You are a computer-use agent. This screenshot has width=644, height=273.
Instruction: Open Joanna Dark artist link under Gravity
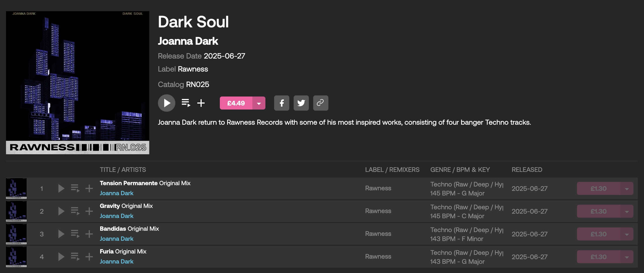coord(116,216)
